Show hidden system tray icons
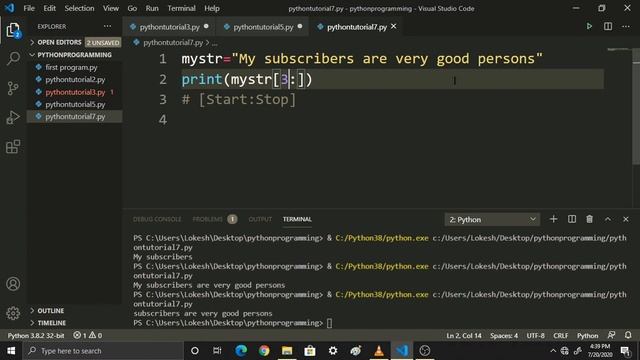 click(553, 351)
